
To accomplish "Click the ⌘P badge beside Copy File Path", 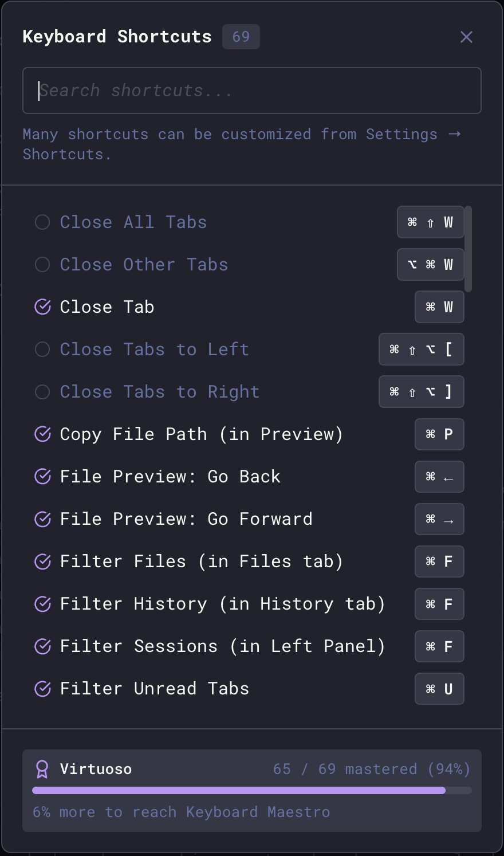I will [439, 434].
